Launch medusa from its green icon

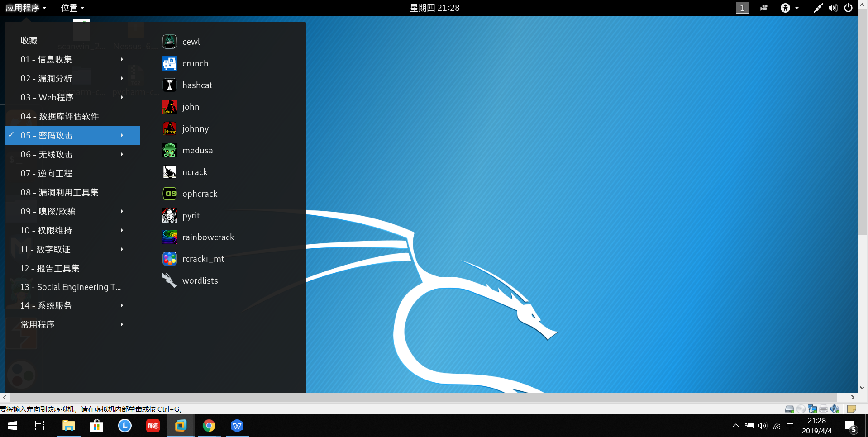point(170,150)
